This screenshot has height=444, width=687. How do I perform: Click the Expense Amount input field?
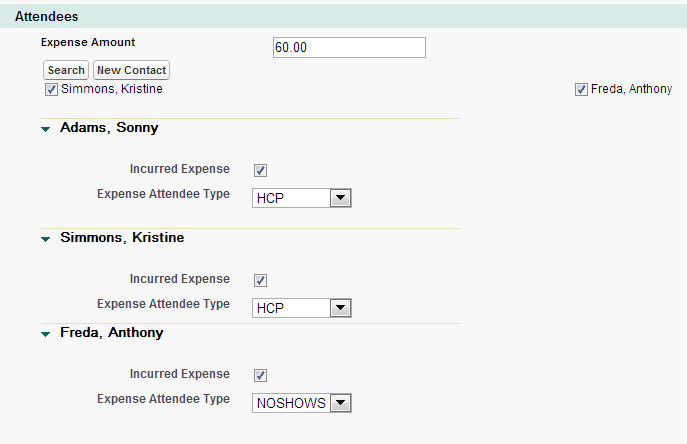(x=349, y=48)
